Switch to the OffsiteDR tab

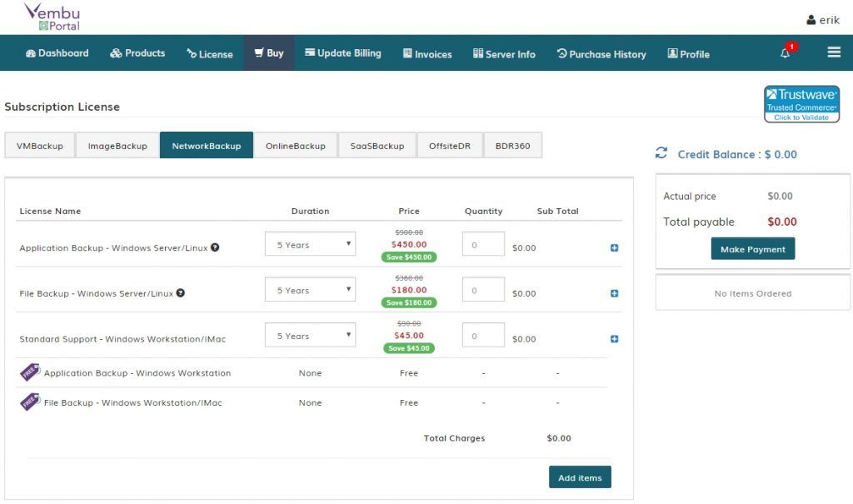point(450,145)
